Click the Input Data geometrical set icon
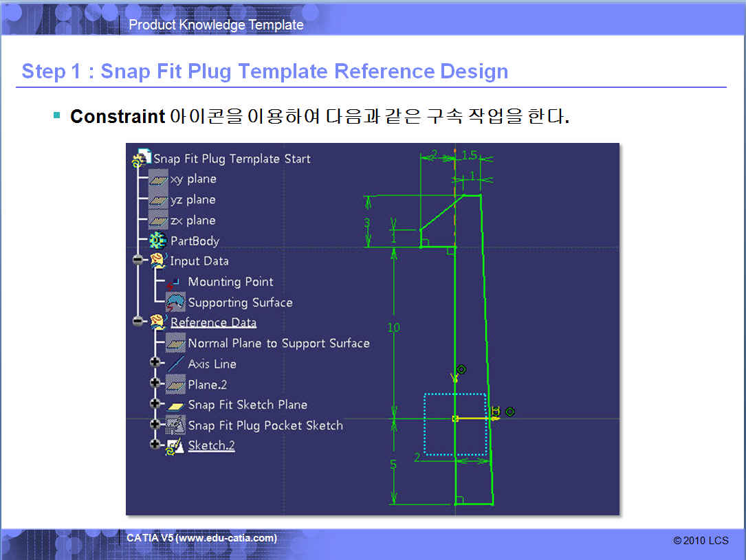The image size is (746, 560). (x=158, y=261)
